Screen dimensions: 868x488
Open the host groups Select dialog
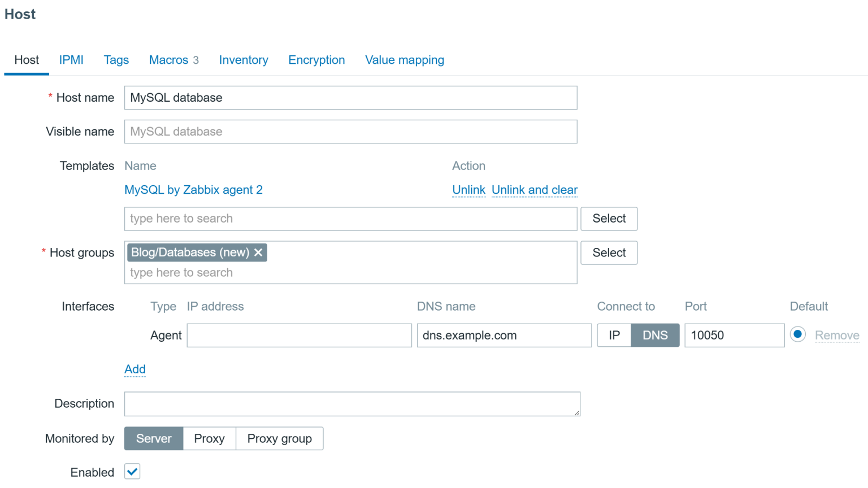[609, 252]
